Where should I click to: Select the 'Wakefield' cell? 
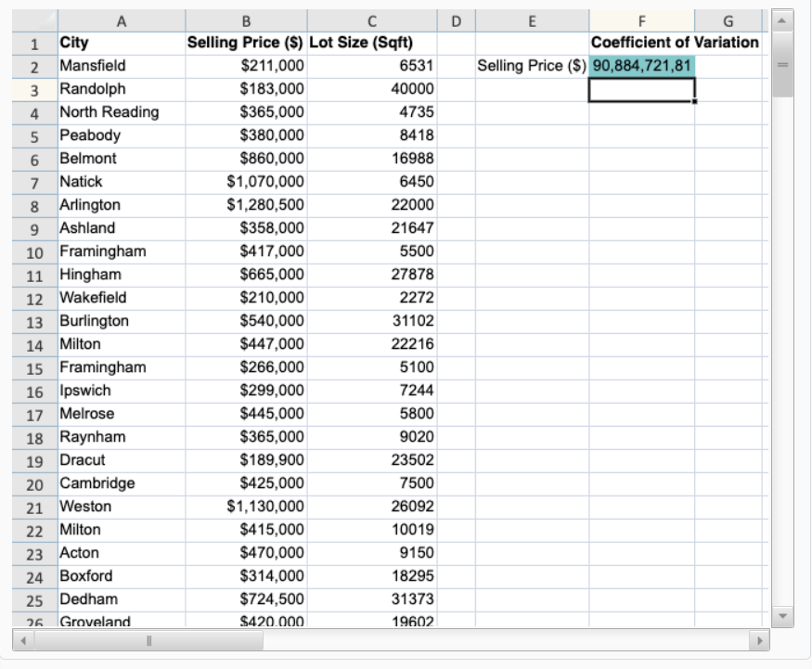click(122, 298)
